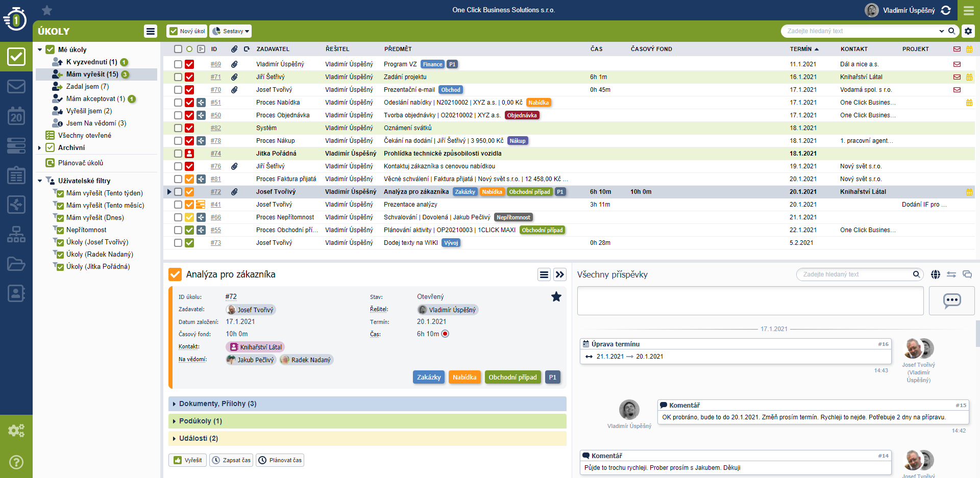Click the Plánovat čas button

click(x=280, y=460)
